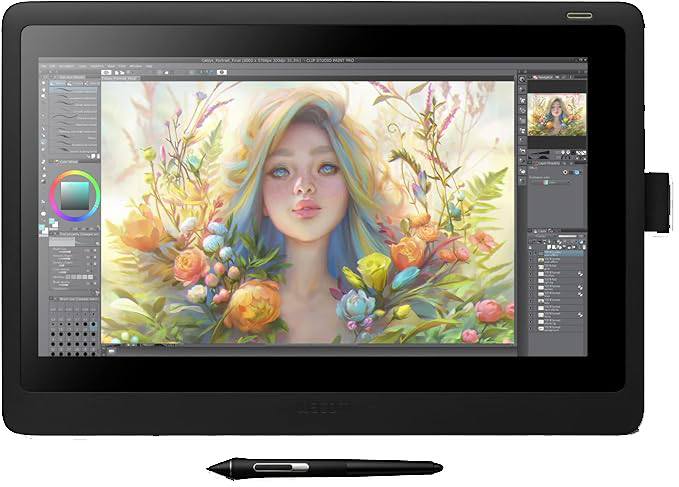Toggle the highlighted blue effect icon in Layer Property
This screenshot has height=487, width=679.
click(x=577, y=172)
